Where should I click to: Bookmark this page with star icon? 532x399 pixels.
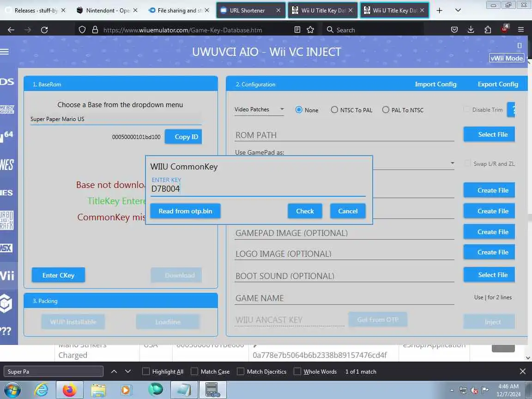tap(310, 30)
